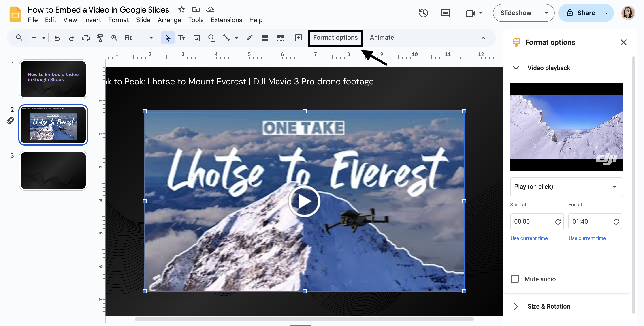This screenshot has width=644, height=326.
Task: Activate the paint format tool
Action: (x=100, y=38)
